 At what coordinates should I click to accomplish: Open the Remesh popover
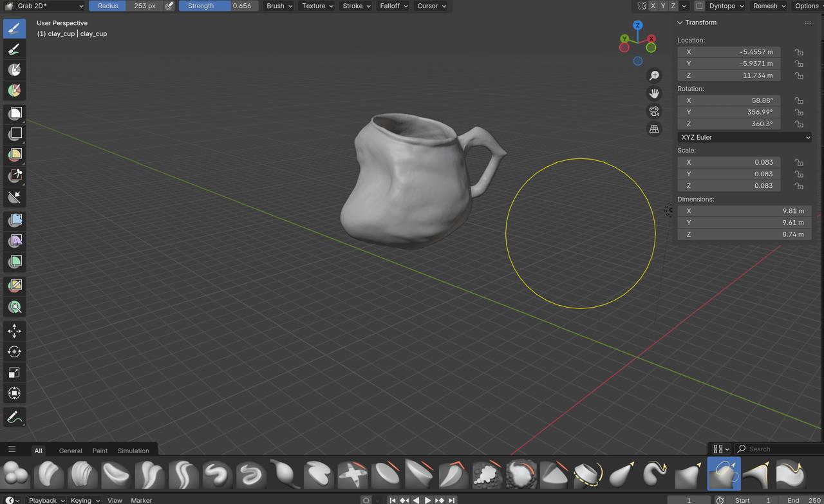point(769,6)
